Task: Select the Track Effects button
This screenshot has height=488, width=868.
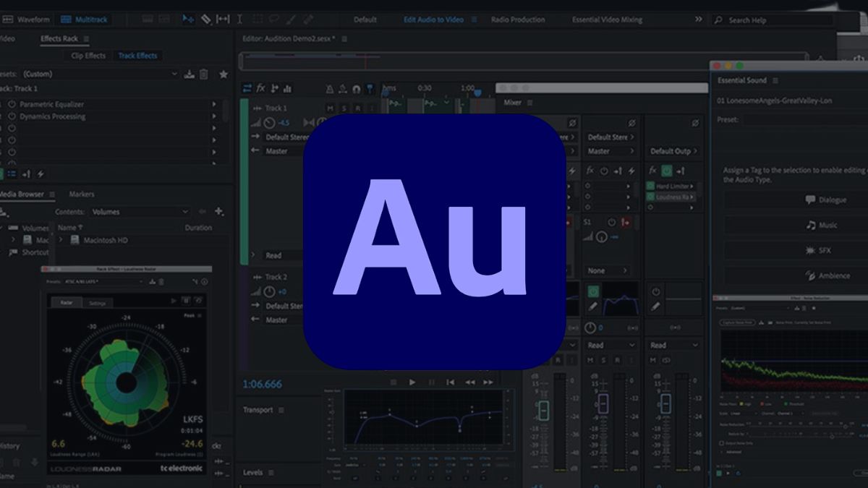Action: point(137,56)
